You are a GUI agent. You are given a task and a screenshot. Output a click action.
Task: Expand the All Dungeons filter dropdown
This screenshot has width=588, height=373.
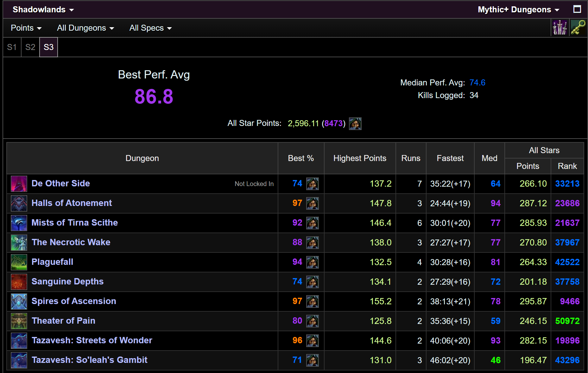point(85,28)
